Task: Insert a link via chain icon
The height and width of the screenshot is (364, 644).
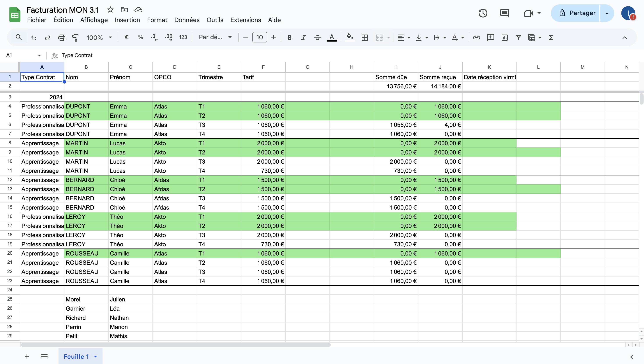Action: (x=476, y=37)
